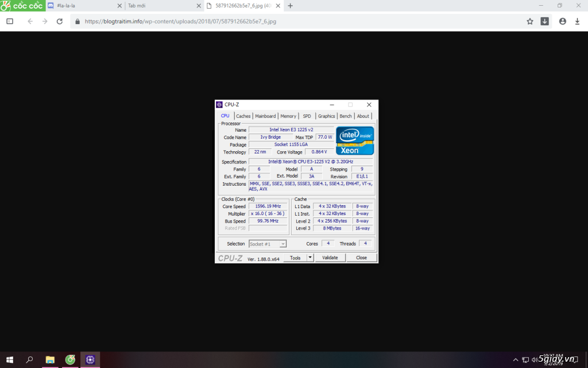Open the CPU-Z taskbar icon
The height and width of the screenshot is (368, 588).
[90, 360]
